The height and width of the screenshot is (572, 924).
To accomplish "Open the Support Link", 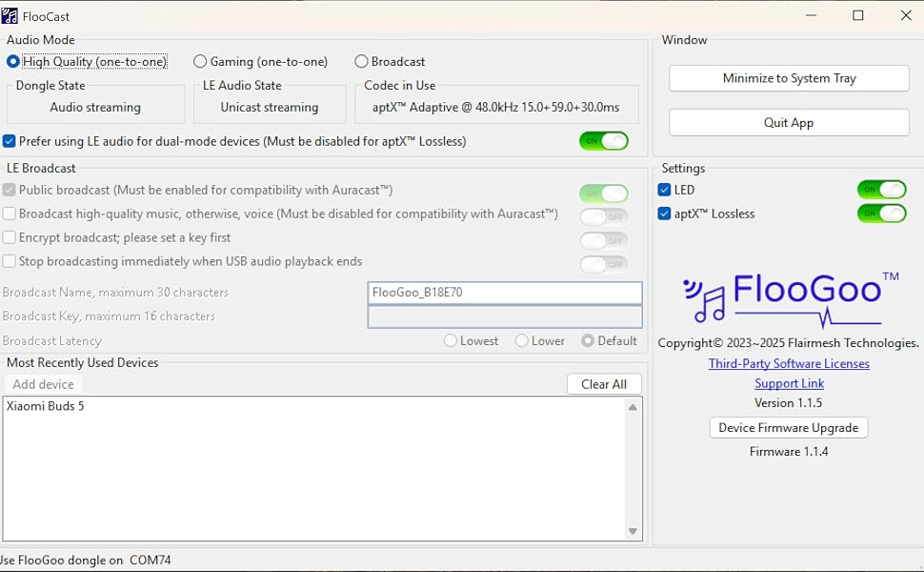I will (x=789, y=384).
